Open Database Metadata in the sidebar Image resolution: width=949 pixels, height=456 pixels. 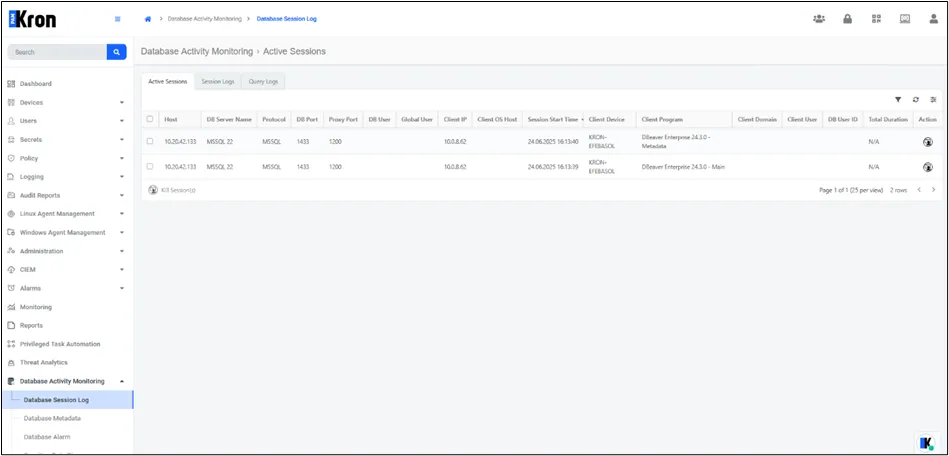(x=52, y=418)
